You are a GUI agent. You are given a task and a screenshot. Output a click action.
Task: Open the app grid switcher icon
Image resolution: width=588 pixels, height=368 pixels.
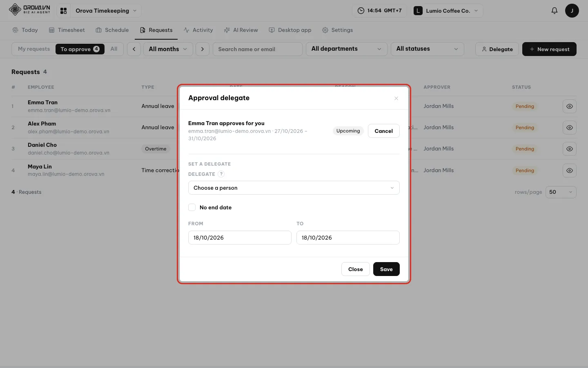63,11
